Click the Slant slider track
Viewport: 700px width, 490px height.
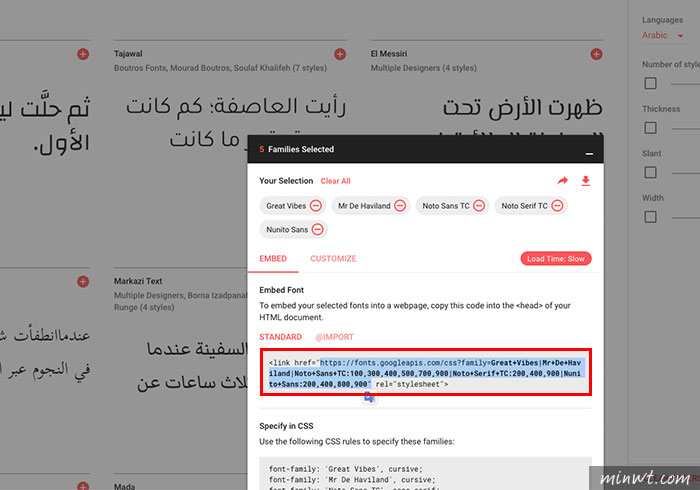pos(685,173)
